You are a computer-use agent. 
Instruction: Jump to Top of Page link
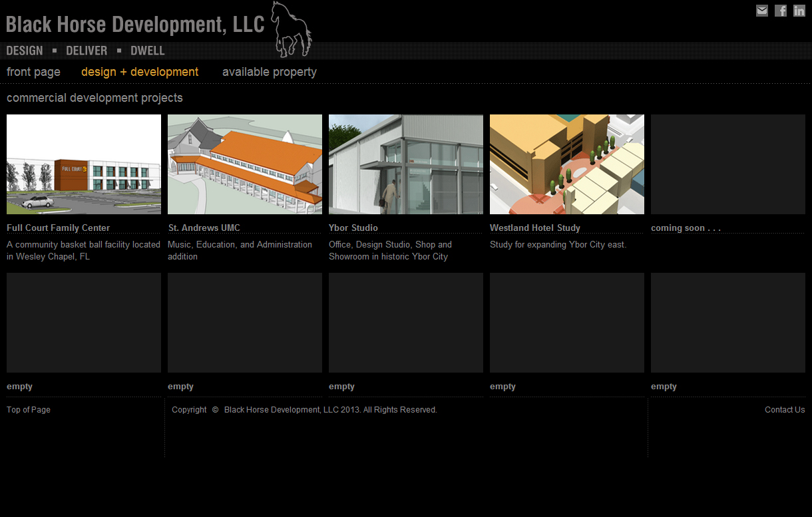click(29, 410)
